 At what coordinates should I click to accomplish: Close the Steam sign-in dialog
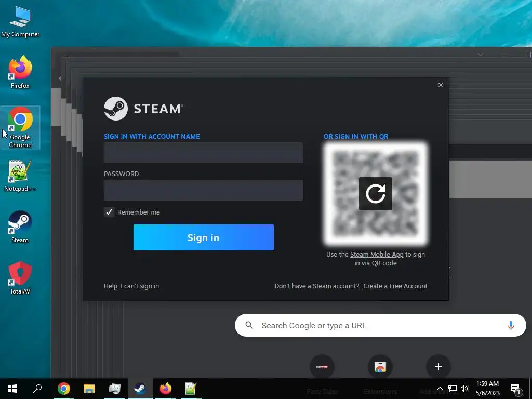coord(441,85)
